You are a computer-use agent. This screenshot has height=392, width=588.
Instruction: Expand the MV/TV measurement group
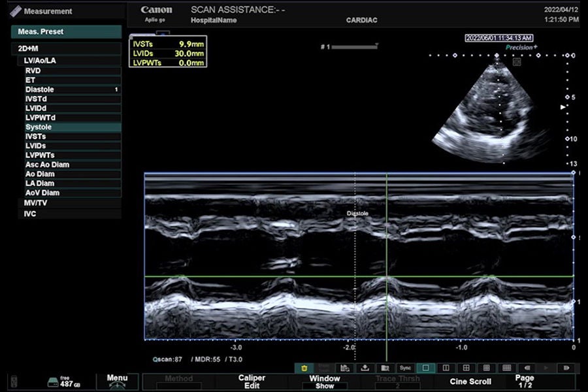click(x=70, y=203)
